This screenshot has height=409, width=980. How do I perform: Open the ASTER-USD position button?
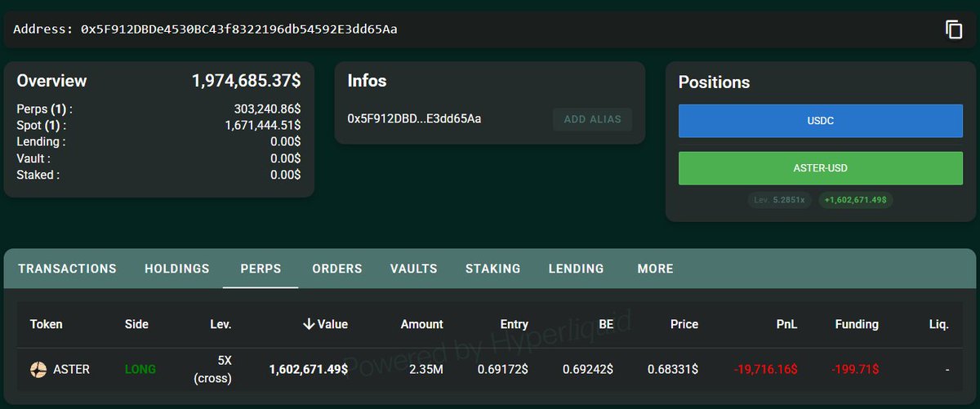(x=821, y=168)
